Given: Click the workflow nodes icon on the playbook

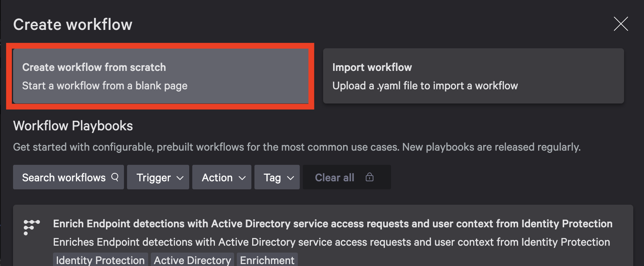Looking at the screenshot, I should point(31,227).
